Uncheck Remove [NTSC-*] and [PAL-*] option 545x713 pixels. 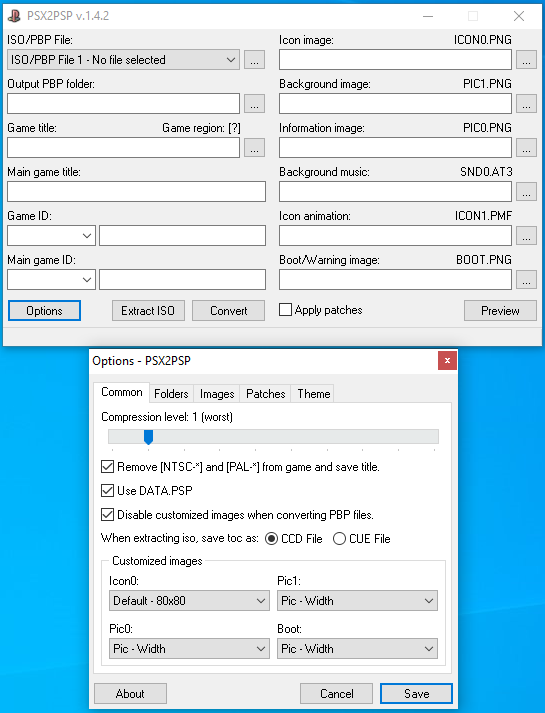coord(107,467)
